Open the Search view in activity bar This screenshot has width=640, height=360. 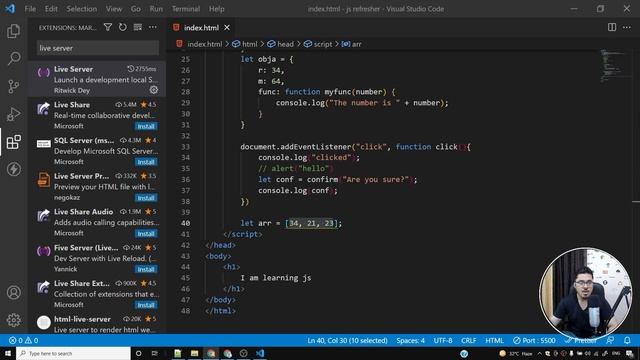(x=13, y=58)
